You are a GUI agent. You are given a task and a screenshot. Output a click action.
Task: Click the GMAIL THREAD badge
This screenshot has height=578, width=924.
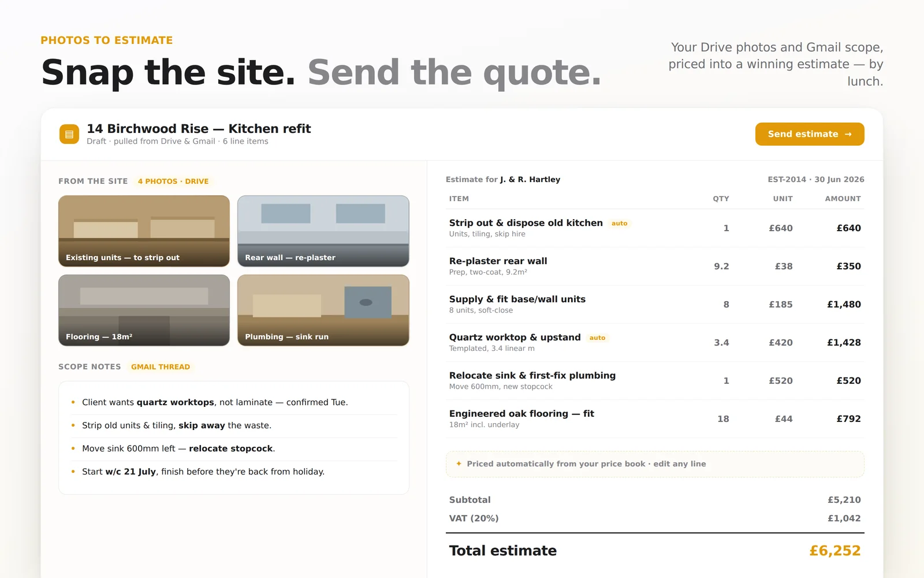pos(161,367)
